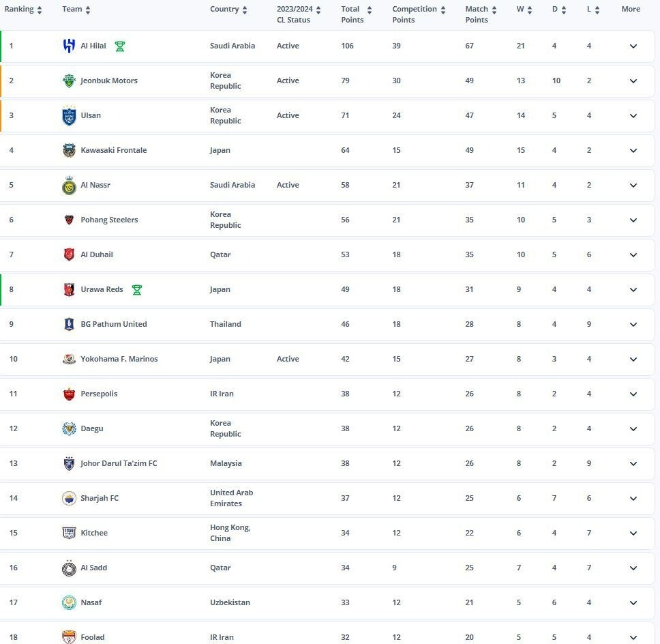This screenshot has width=660, height=644.
Task: Click the trophy icon next to Urawa Reds
Action: [x=137, y=290]
